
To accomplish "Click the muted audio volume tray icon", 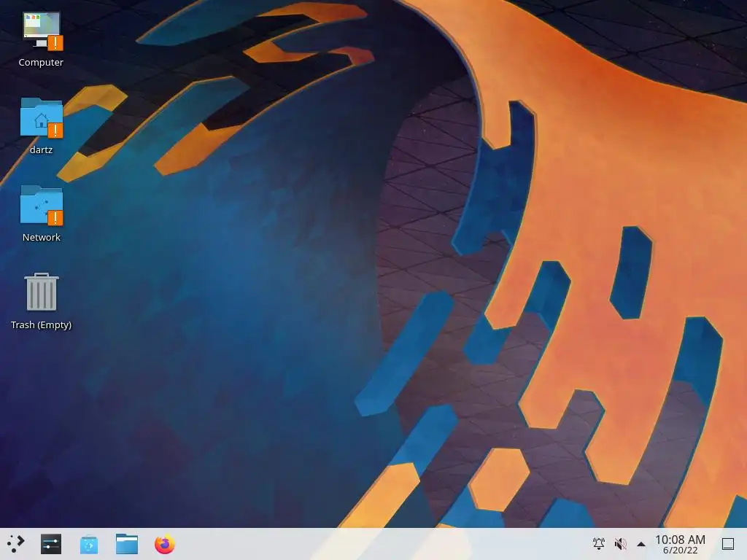I will pos(620,543).
